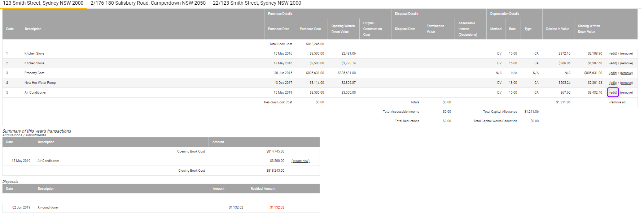This screenshot has height=223, width=644.
Task: Remove the Kitchen Stove purchased 15 May 2016
Action: coord(626,53)
